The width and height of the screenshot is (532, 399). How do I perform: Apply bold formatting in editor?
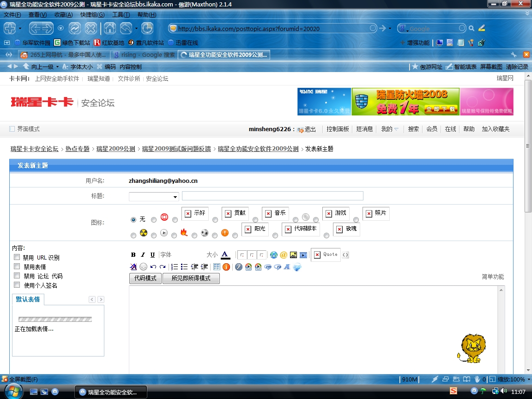click(x=133, y=255)
